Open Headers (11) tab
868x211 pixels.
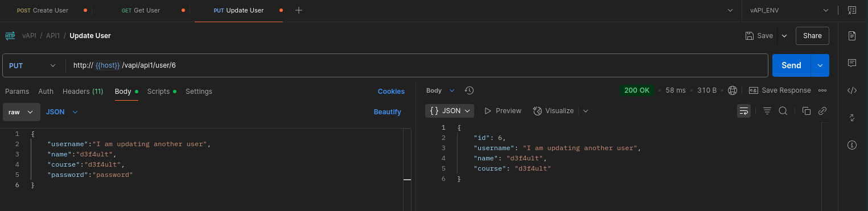[83, 92]
